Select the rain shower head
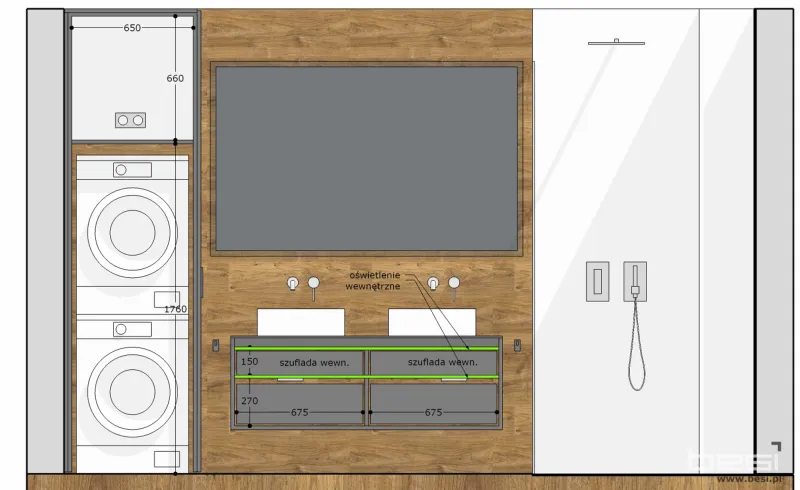 (x=616, y=42)
